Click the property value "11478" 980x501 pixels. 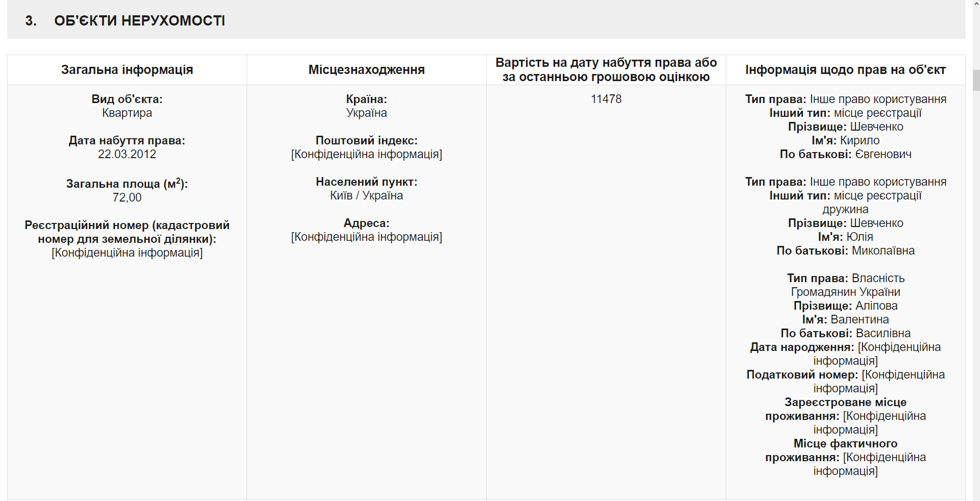point(606,99)
